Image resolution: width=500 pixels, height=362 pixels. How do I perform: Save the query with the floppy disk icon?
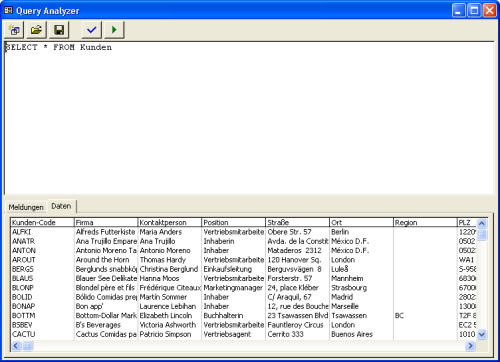pos(59,30)
